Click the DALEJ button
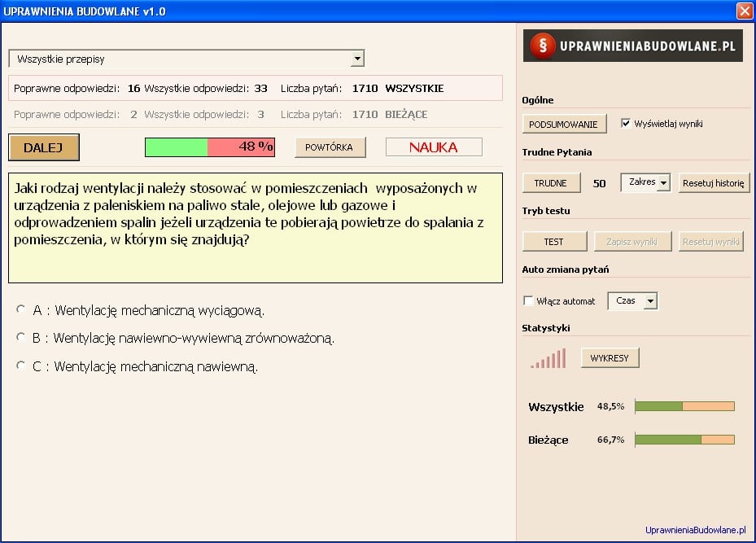756x543 pixels. click(43, 147)
